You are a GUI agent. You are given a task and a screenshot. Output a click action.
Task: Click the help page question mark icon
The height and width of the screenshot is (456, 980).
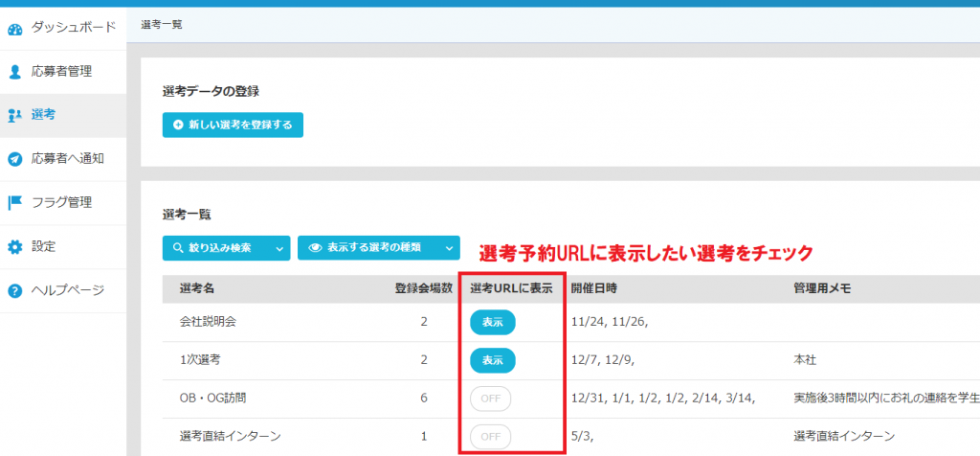[14, 290]
